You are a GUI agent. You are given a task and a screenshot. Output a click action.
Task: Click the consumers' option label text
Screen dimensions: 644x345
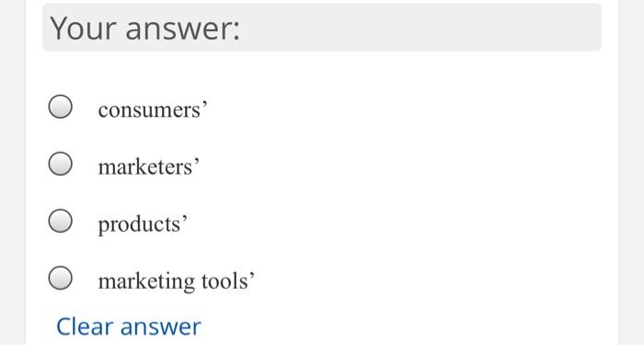pyautogui.click(x=153, y=109)
